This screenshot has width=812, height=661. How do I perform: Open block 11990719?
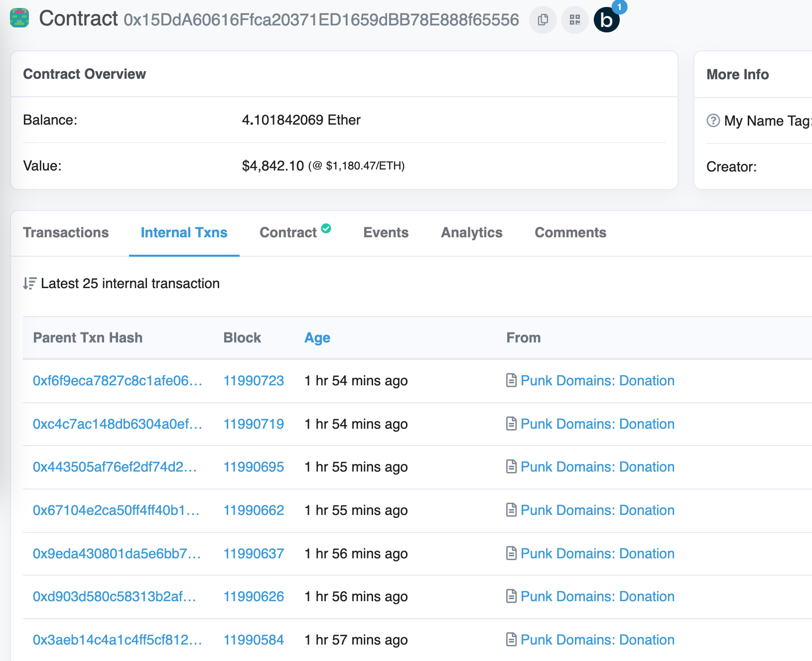pyautogui.click(x=254, y=424)
